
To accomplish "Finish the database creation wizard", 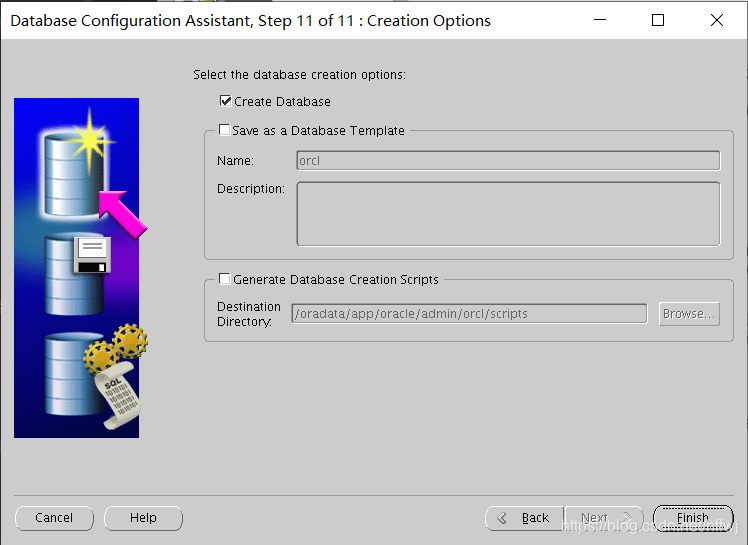I will [x=693, y=518].
